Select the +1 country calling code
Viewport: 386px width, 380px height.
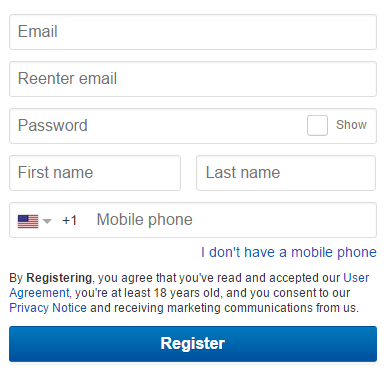click(x=69, y=220)
